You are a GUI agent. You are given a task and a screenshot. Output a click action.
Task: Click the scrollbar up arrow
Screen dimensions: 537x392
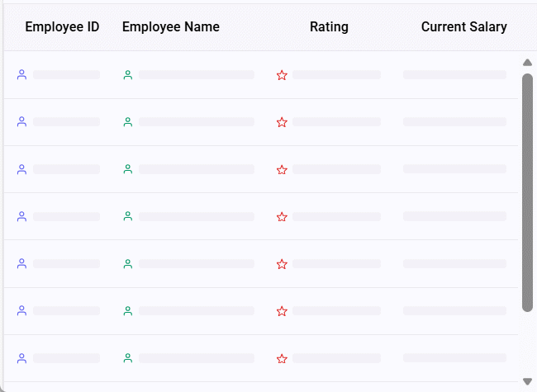[527, 63]
